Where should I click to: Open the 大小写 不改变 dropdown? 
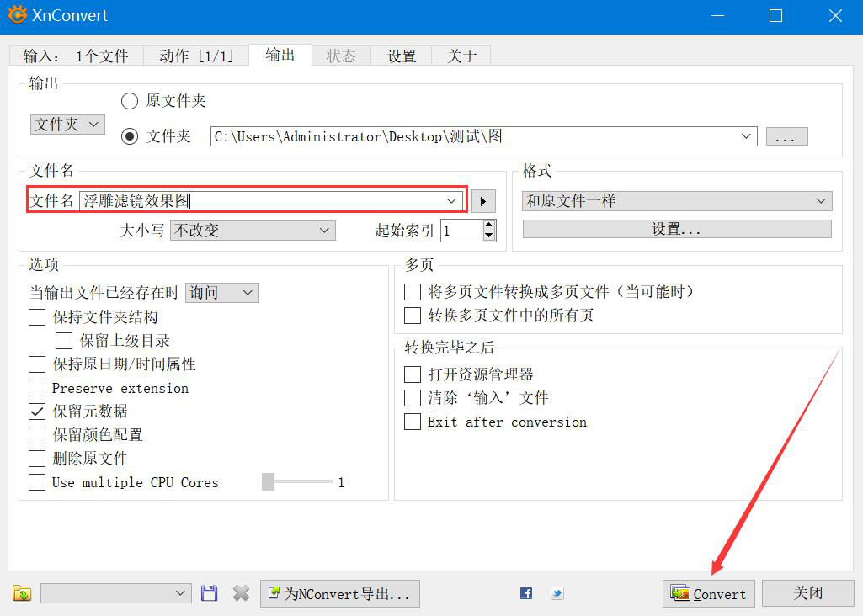click(x=253, y=231)
